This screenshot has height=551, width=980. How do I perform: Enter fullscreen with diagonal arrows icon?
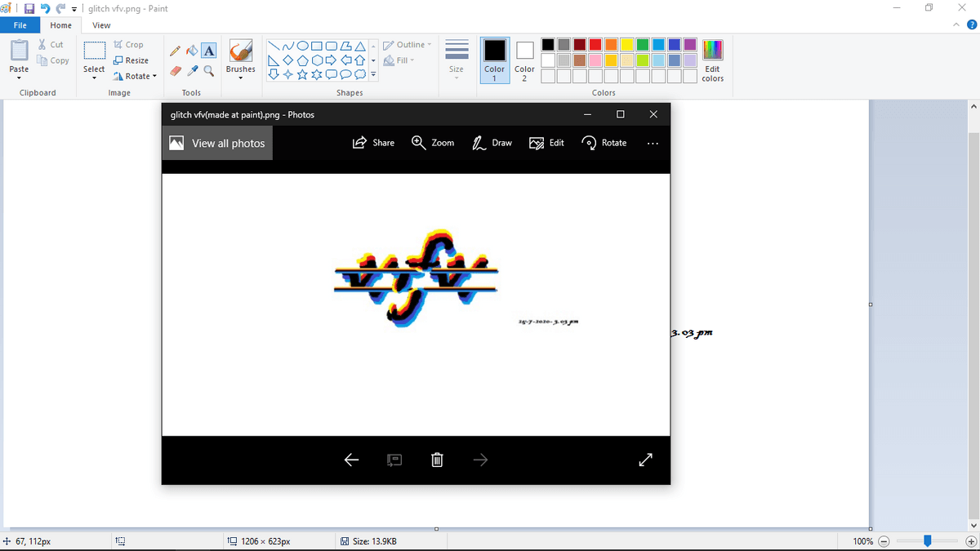tap(645, 460)
